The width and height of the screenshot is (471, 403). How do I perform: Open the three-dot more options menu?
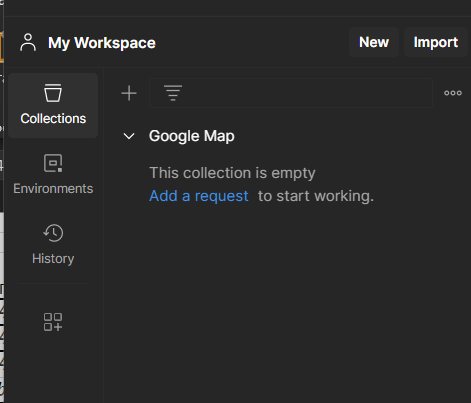(453, 93)
